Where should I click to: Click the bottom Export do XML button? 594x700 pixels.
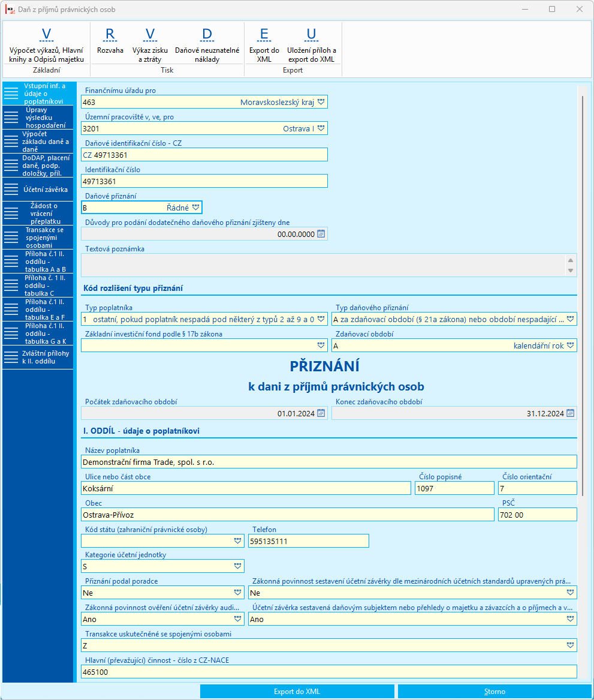[297, 691]
